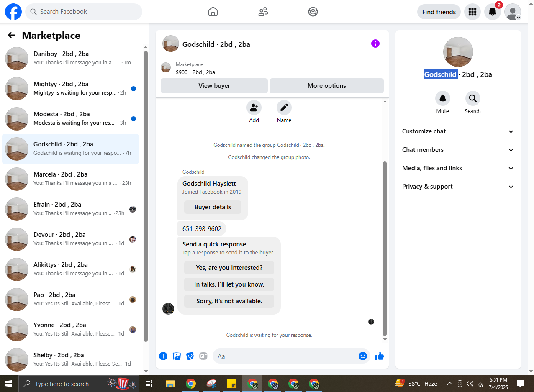
Task: Open conversation info purple icon
Action: [375, 44]
